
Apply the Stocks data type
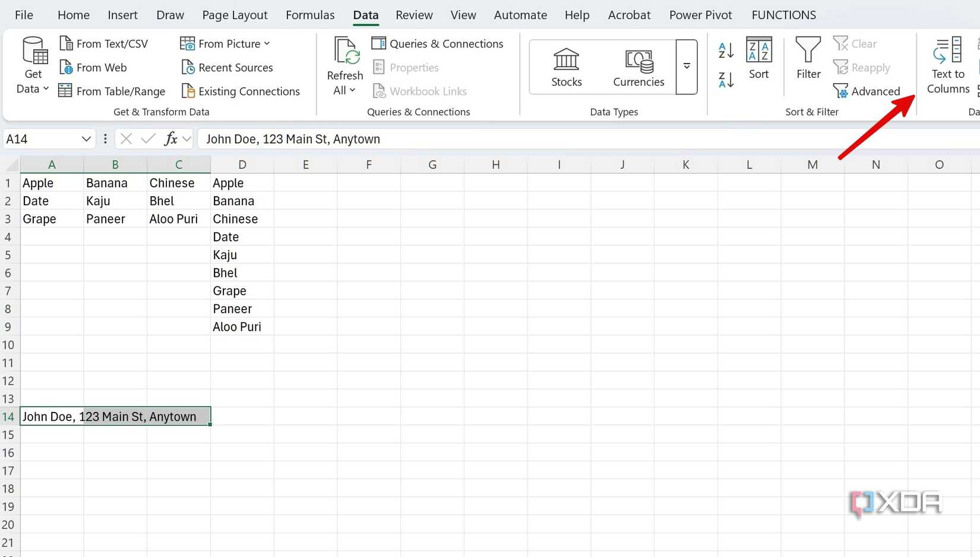click(565, 65)
